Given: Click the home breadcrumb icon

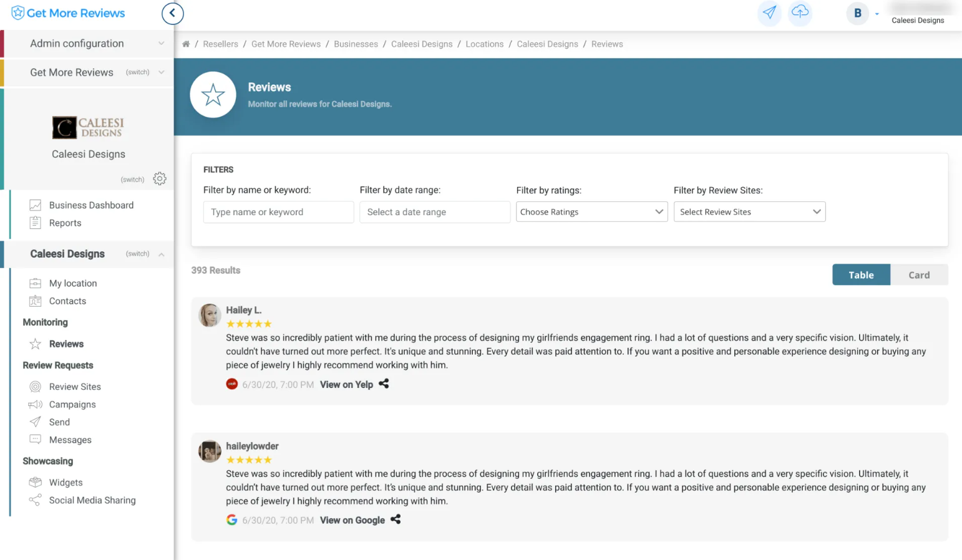Looking at the screenshot, I should 186,44.
